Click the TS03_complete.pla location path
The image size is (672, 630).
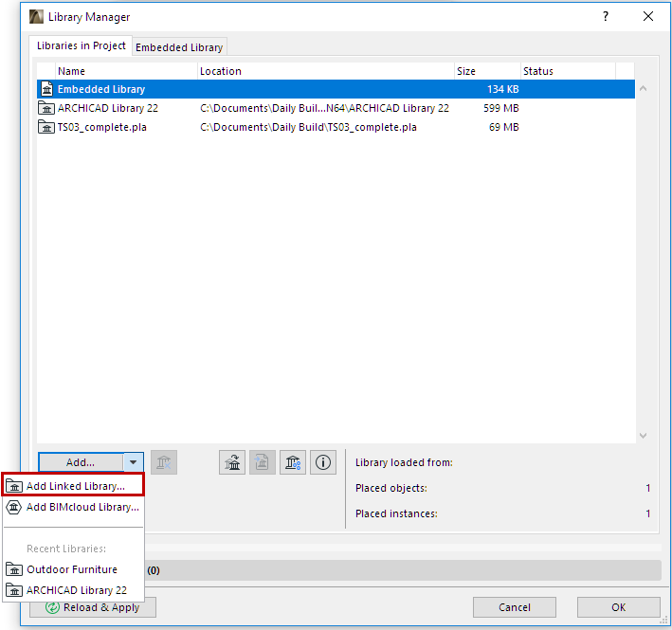pyautogui.click(x=308, y=127)
